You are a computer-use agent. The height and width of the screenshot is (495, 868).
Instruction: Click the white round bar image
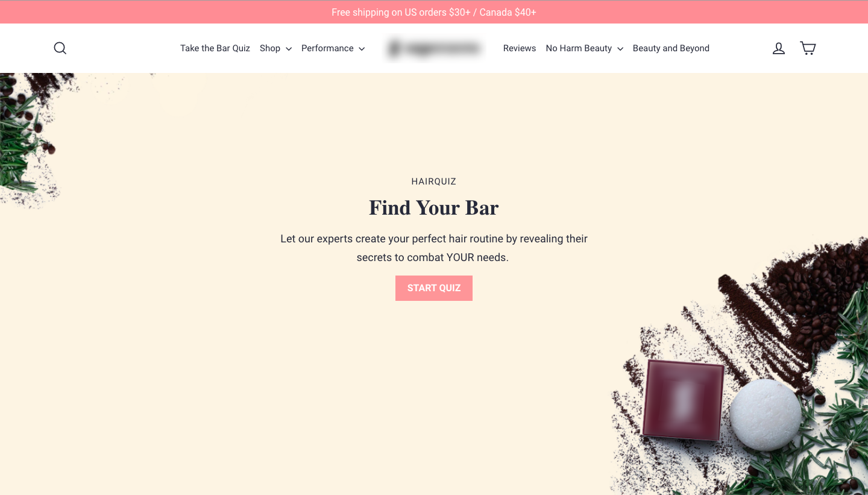click(766, 415)
